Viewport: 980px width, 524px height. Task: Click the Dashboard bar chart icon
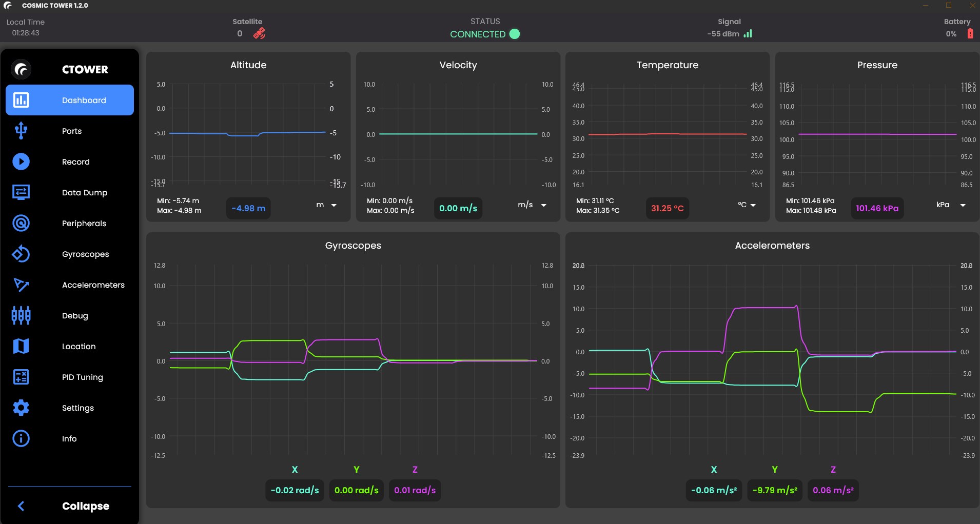point(21,100)
